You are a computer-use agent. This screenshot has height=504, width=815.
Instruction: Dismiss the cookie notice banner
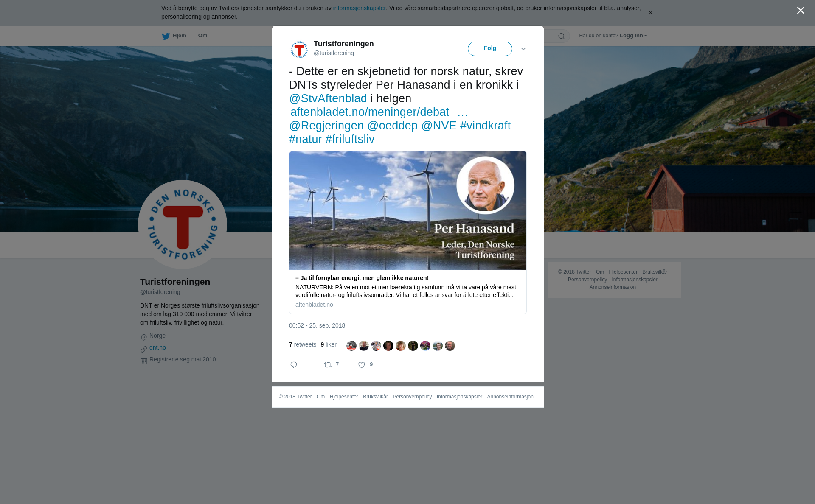(x=650, y=13)
